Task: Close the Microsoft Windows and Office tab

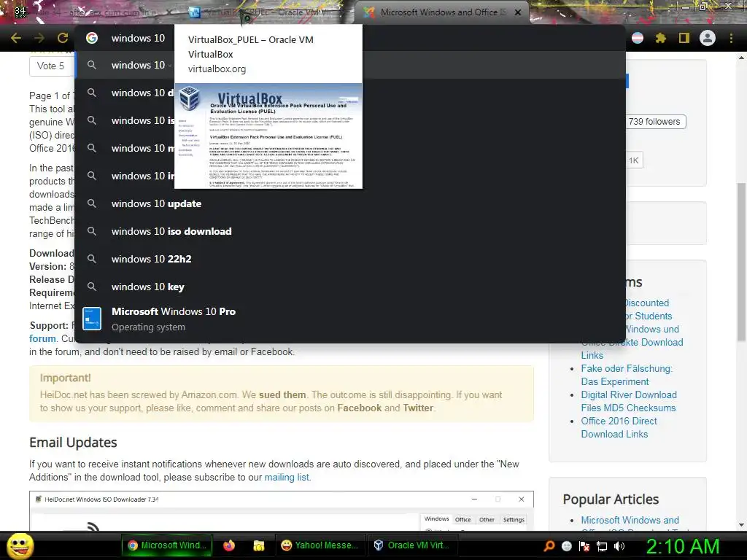Action: coord(518,12)
